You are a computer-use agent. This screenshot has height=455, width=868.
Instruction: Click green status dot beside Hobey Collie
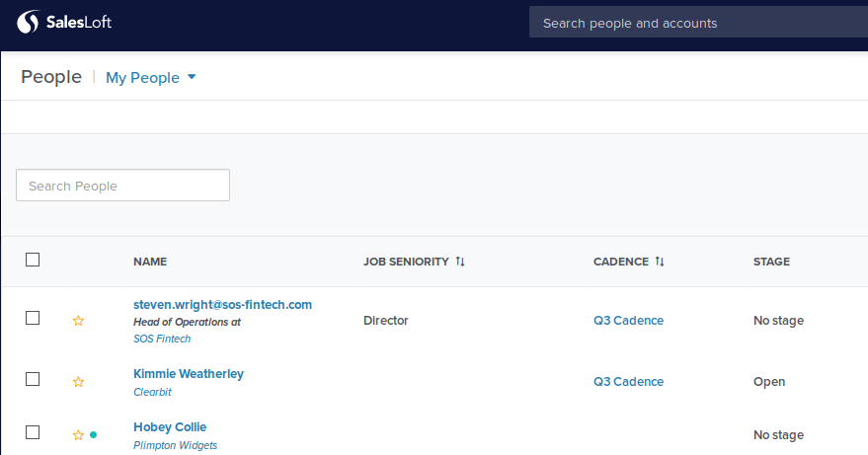point(93,434)
